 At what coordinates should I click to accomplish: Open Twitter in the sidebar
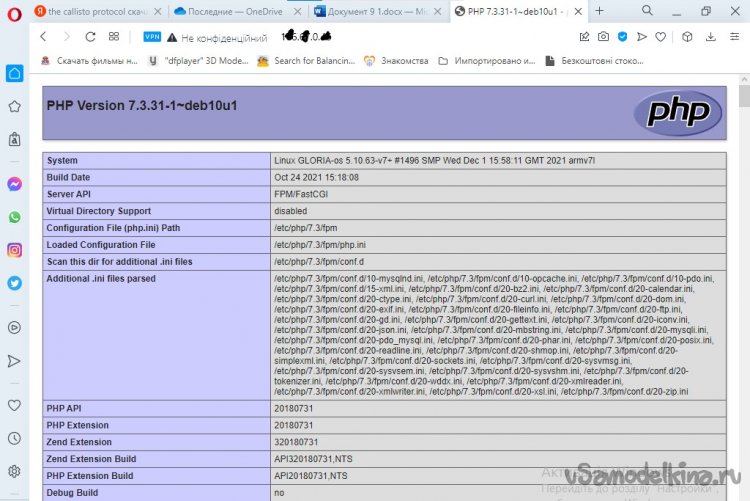point(15,283)
